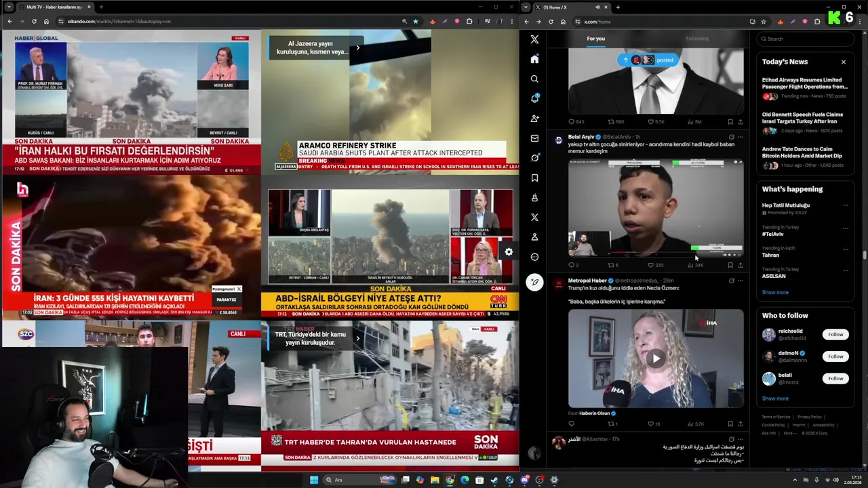Open more options for ASELSAN trend
Screen dimensions: 868x488
click(x=846, y=270)
